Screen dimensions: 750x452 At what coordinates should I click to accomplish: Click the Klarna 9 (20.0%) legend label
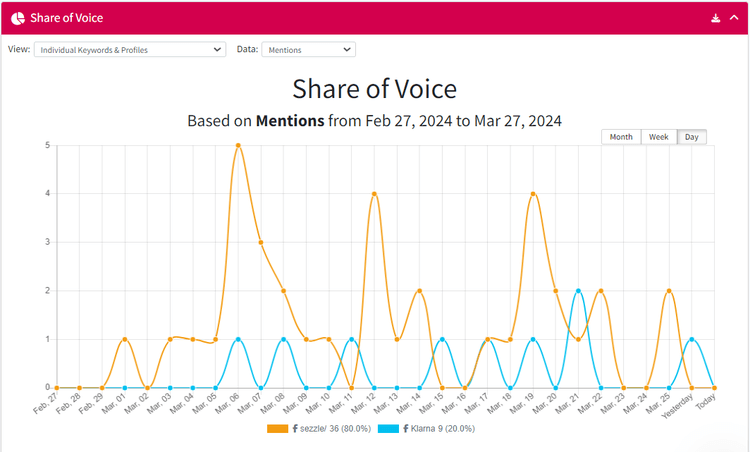click(442, 429)
